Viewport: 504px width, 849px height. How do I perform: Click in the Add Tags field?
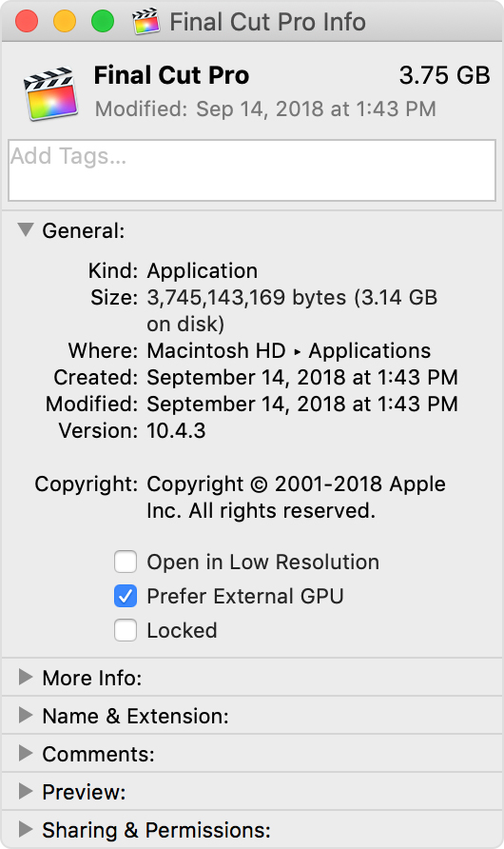coord(252,170)
